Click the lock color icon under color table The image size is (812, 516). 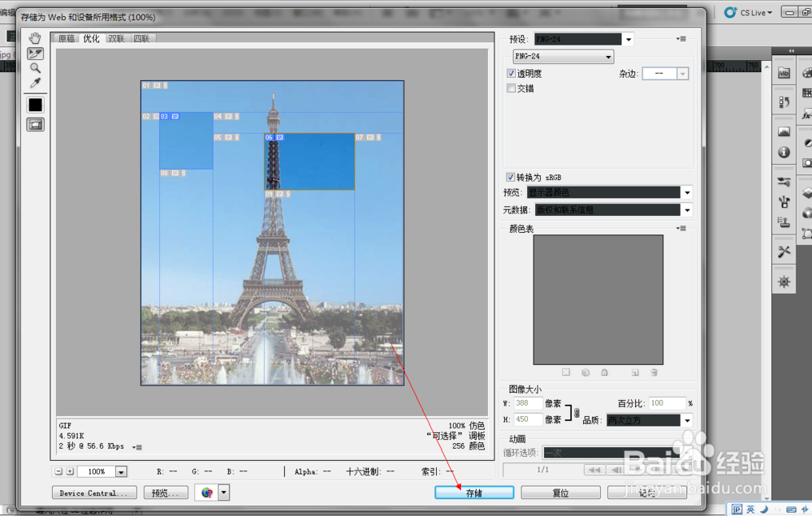coord(604,372)
